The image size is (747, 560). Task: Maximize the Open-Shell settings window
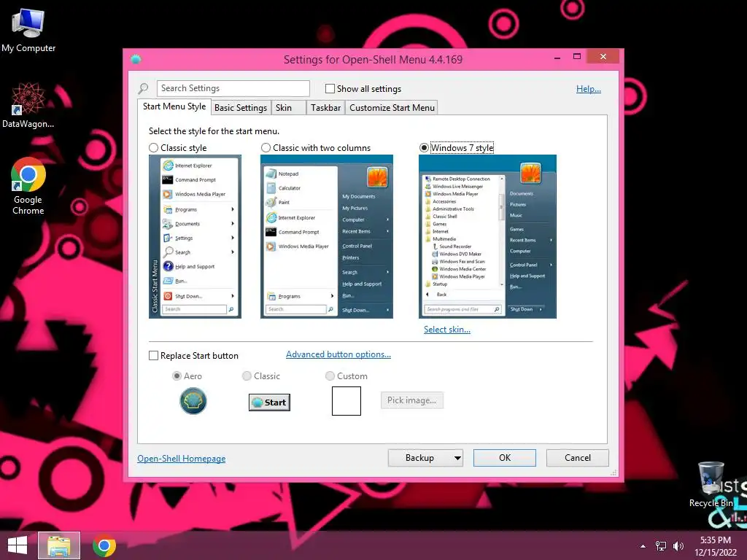pyautogui.click(x=577, y=57)
